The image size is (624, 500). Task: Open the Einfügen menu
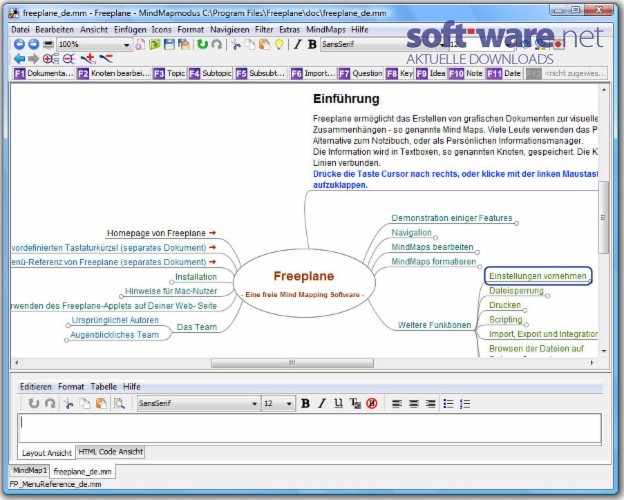[130, 29]
